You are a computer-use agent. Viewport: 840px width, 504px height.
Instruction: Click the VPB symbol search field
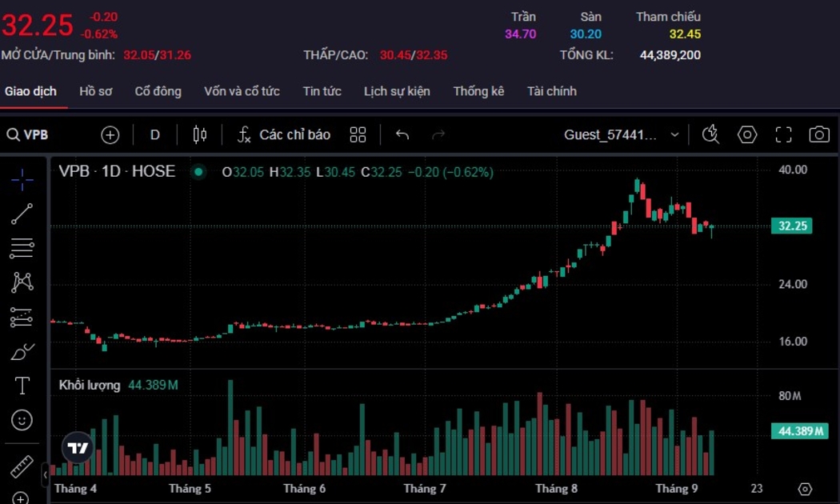(36, 134)
